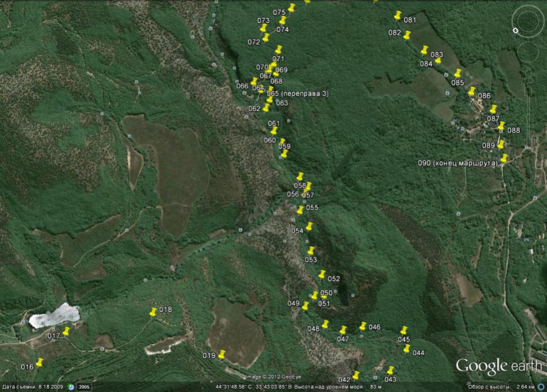
Task: Click the yellow pushpin for waypoint 016
Action: coord(39,362)
